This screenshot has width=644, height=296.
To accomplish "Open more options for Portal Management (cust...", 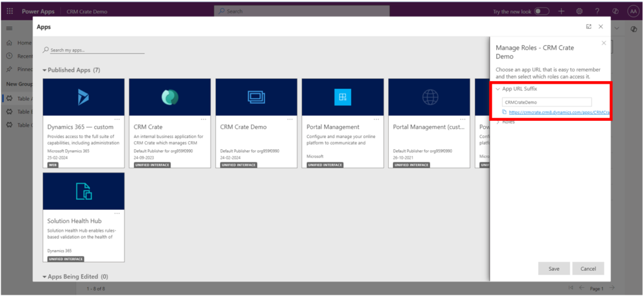I will tap(462, 119).
